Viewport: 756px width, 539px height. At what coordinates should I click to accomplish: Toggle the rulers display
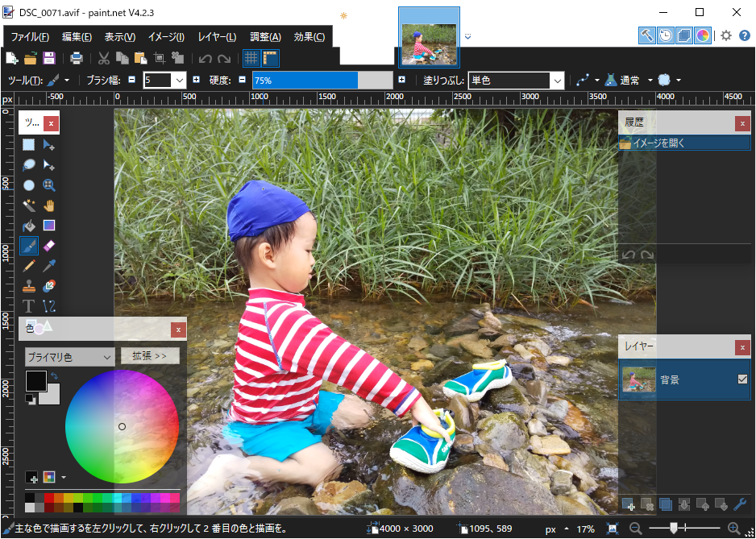[x=271, y=57]
